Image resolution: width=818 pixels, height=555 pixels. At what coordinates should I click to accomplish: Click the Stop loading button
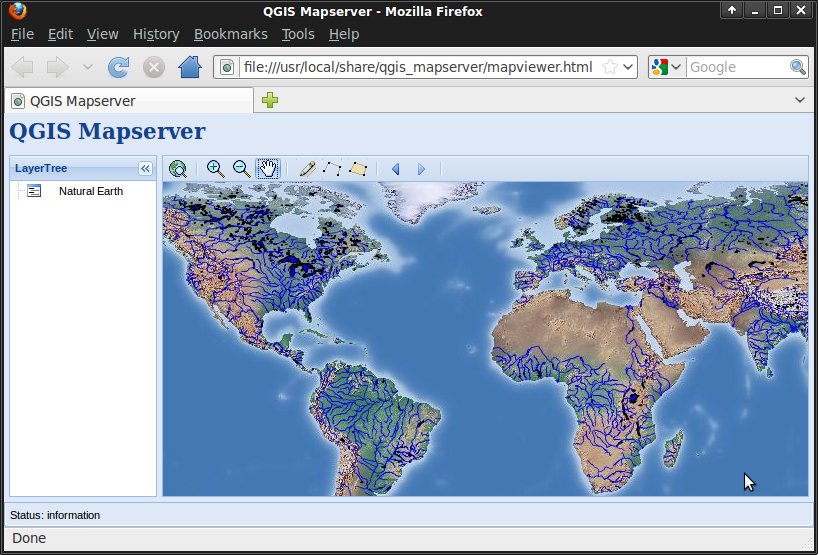pos(154,67)
